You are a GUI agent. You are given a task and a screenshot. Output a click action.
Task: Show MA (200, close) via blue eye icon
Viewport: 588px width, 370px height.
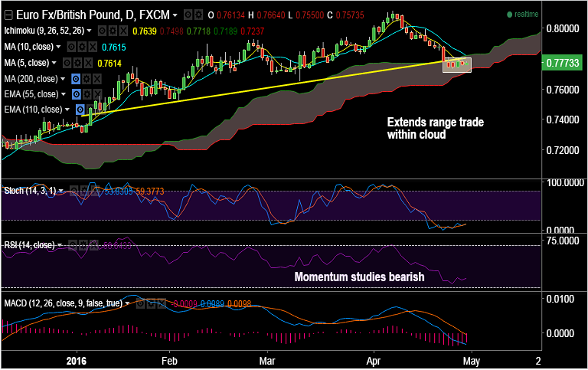click(76, 79)
